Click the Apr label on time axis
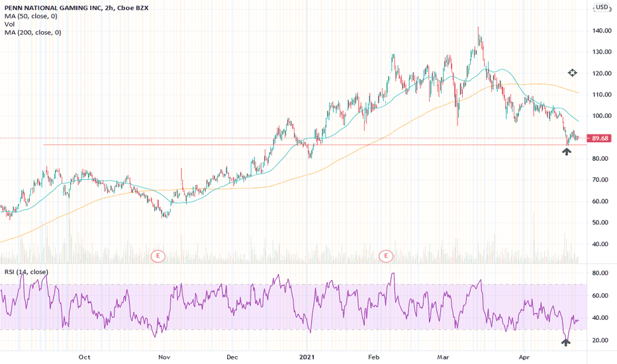 point(524,357)
